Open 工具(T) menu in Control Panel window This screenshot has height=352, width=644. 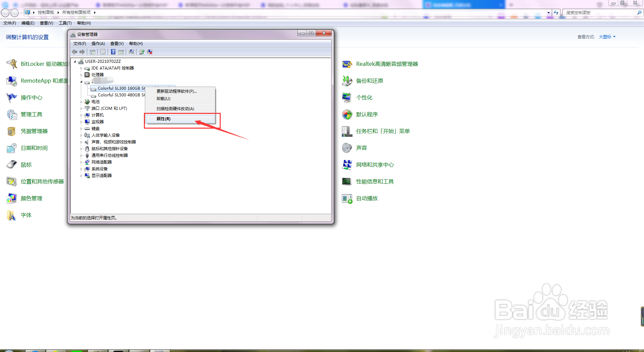(x=65, y=23)
